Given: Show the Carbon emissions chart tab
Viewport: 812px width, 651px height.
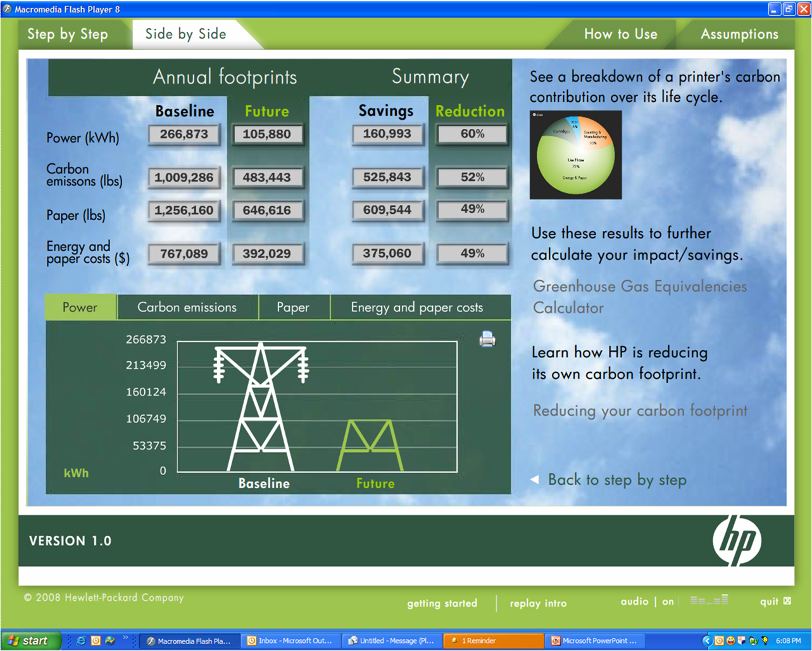Looking at the screenshot, I should tap(187, 307).
